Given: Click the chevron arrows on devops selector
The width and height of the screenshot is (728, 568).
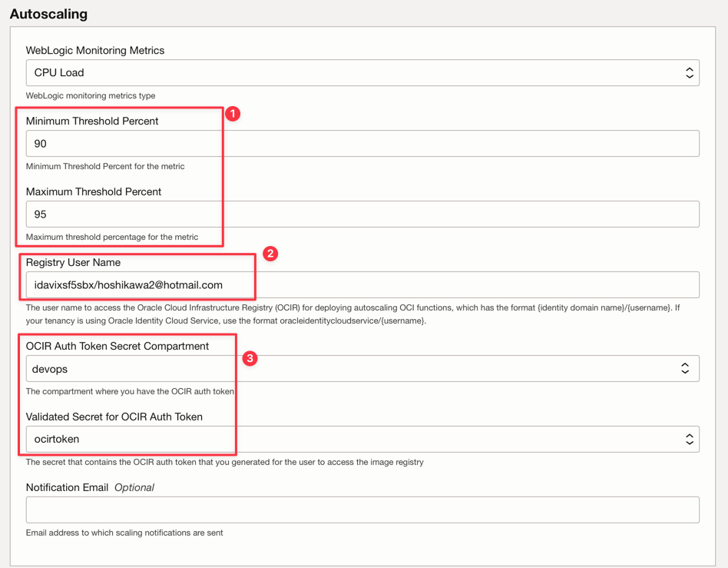Looking at the screenshot, I should [x=685, y=369].
